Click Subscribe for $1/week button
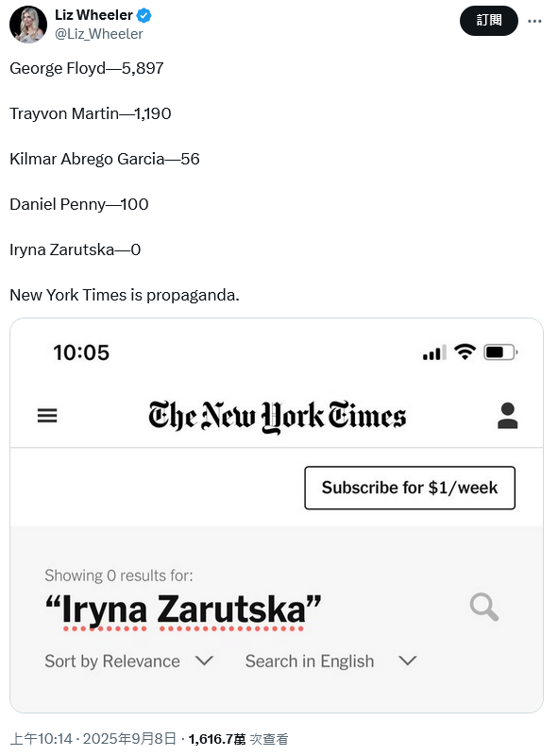Image resolution: width=558 pixels, height=756 pixels. point(410,488)
